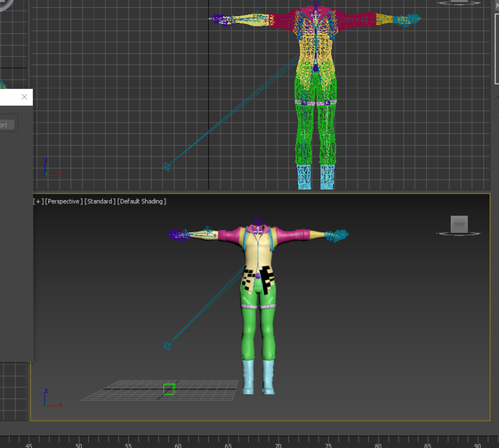Jump to frame 50 on the timeline
The height and width of the screenshot is (448, 499).
[79, 445]
